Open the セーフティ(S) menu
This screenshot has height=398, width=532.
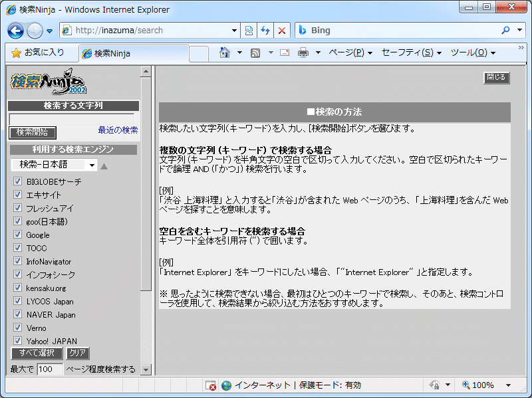click(x=411, y=52)
